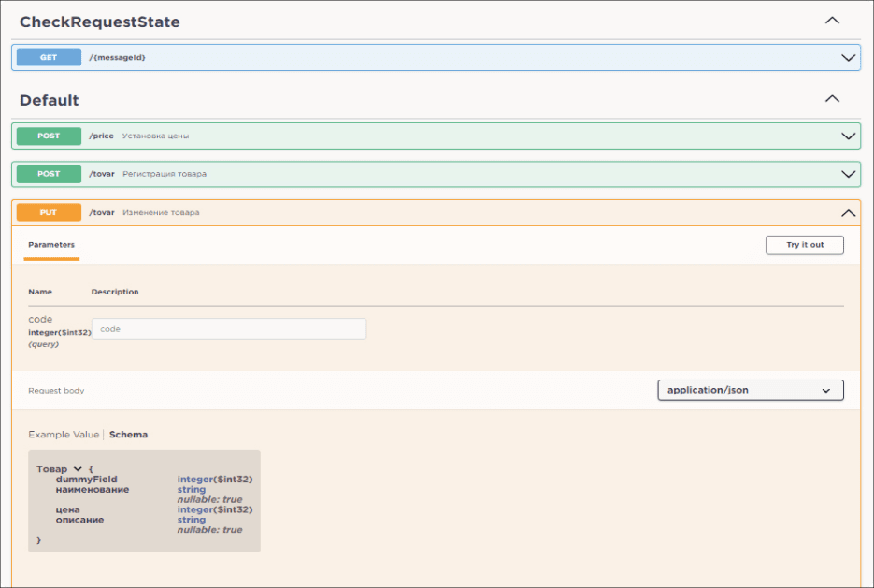
Task: Open the /price path link
Action: tap(101, 136)
